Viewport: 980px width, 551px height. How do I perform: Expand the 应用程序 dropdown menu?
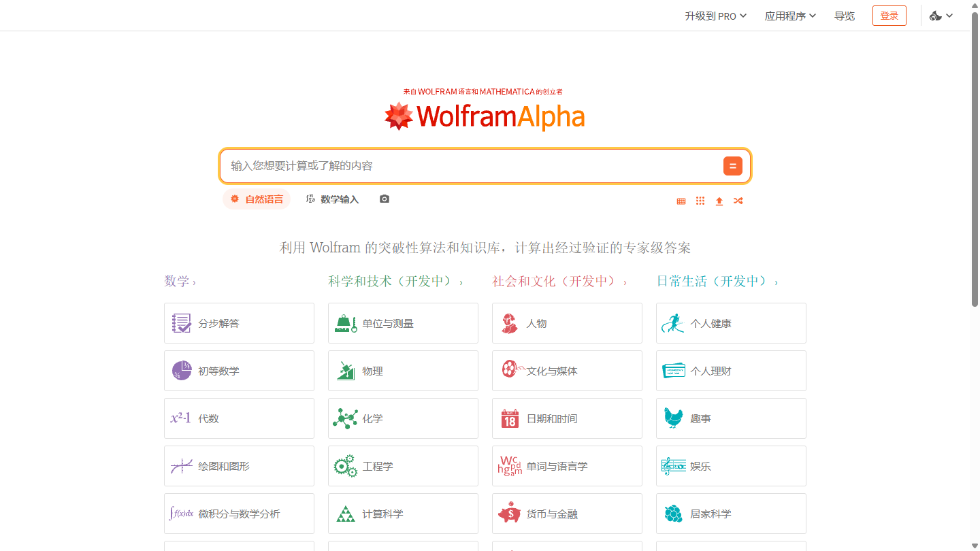pyautogui.click(x=790, y=16)
